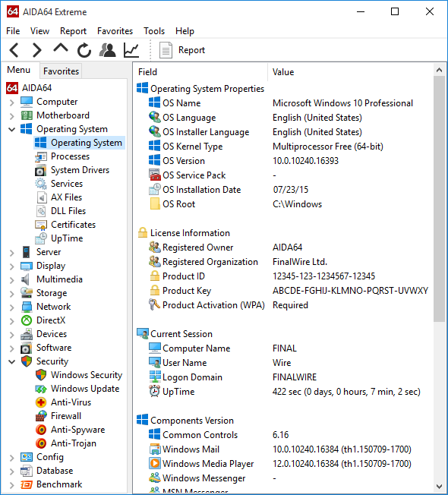
Task: Select the Product Key row
Action: click(x=283, y=291)
